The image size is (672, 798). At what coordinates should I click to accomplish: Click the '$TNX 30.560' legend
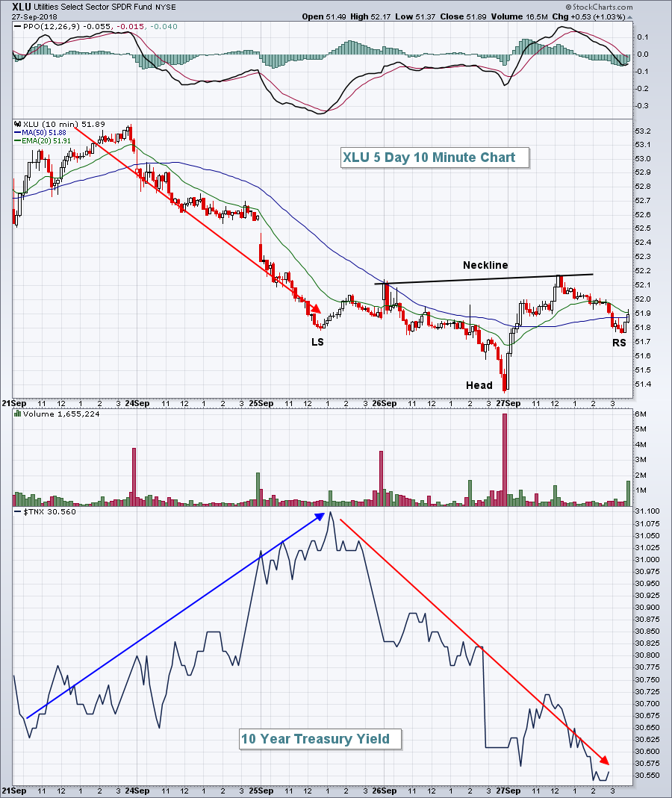45,512
